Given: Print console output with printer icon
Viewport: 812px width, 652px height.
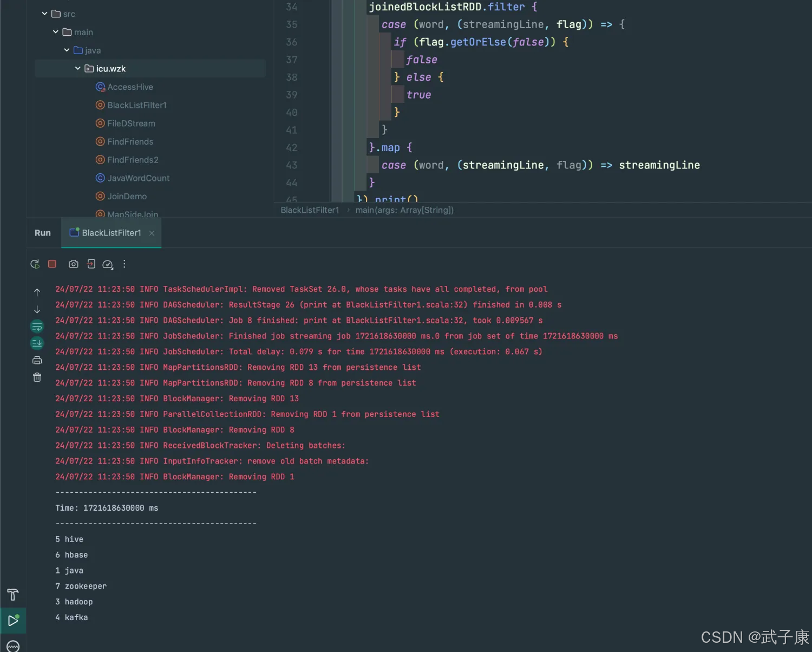Looking at the screenshot, I should point(37,361).
